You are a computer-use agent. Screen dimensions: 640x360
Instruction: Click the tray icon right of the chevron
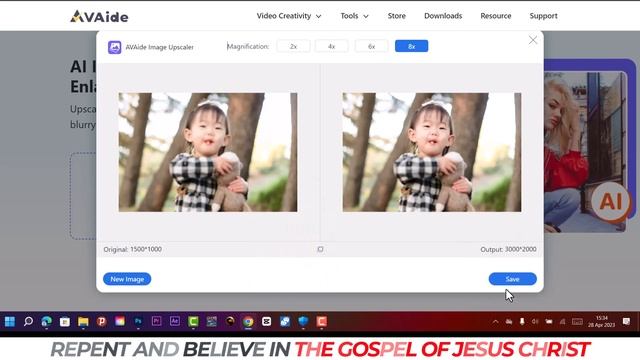click(x=509, y=322)
